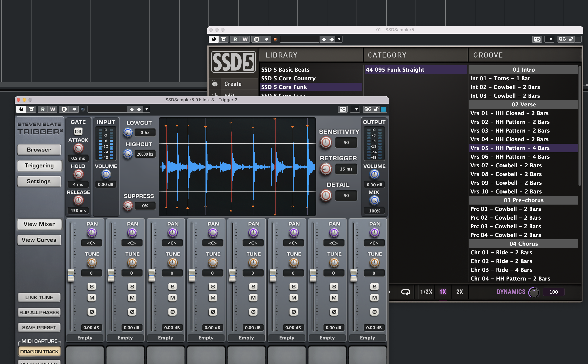This screenshot has width=588, height=364.
Task: Click the SSD5 logo
Action: tap(233, 62)
